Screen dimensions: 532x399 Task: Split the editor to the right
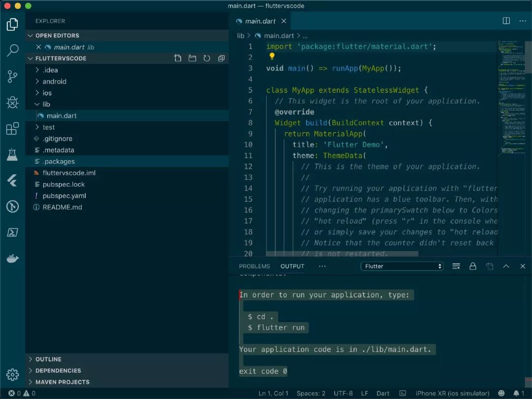point(506,21)
